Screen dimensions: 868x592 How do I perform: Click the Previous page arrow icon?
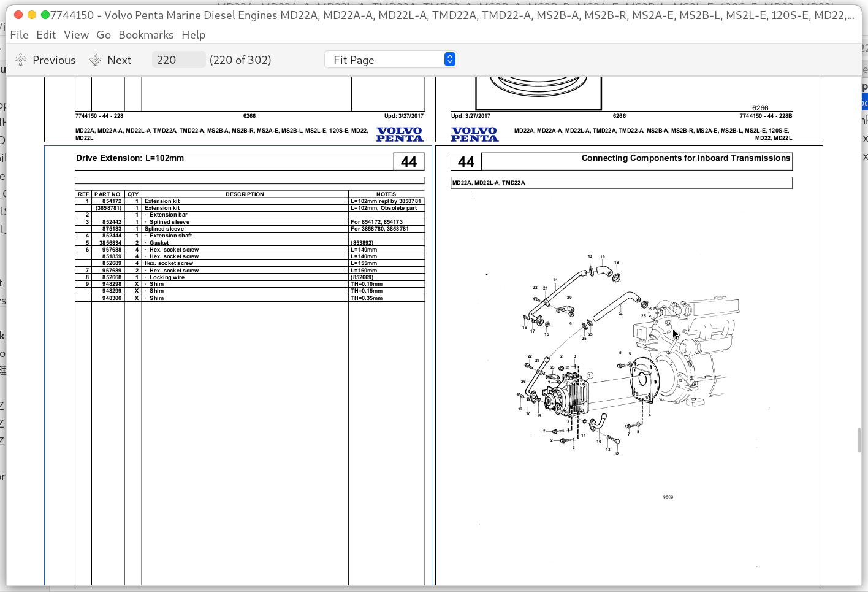[x=20, y=60]
